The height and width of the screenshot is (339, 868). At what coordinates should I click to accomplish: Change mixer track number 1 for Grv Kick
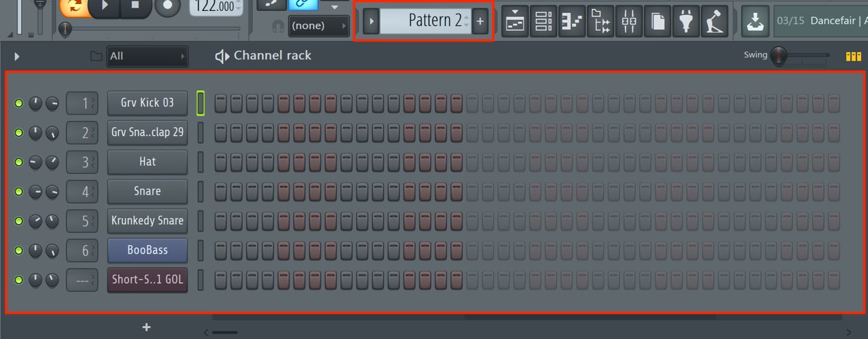82,103
